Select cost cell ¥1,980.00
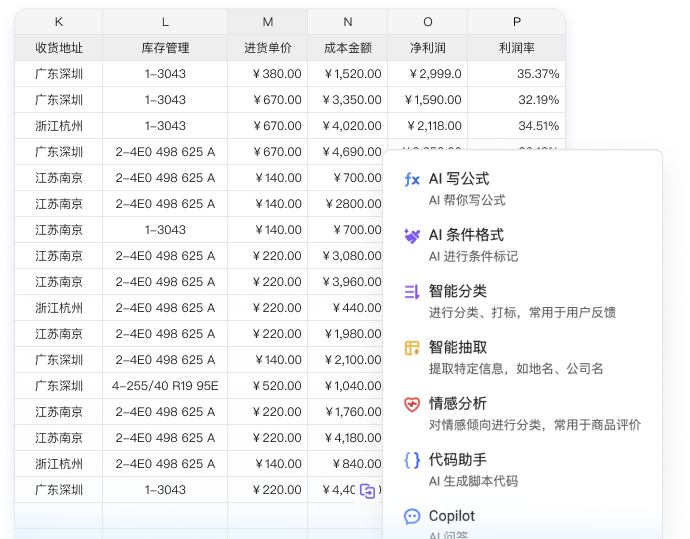The image size is (690, 539). [345, 333]
